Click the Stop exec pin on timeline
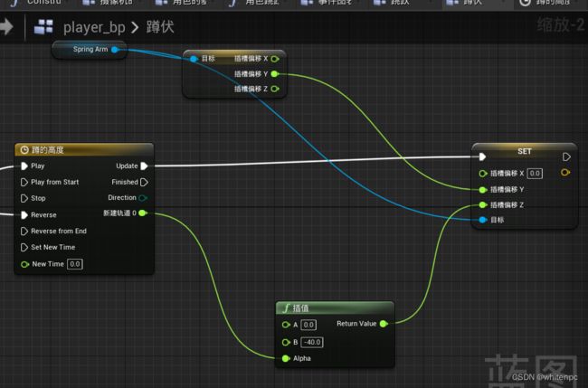Screen dimensions: 588x388 (x=24, y=198)
